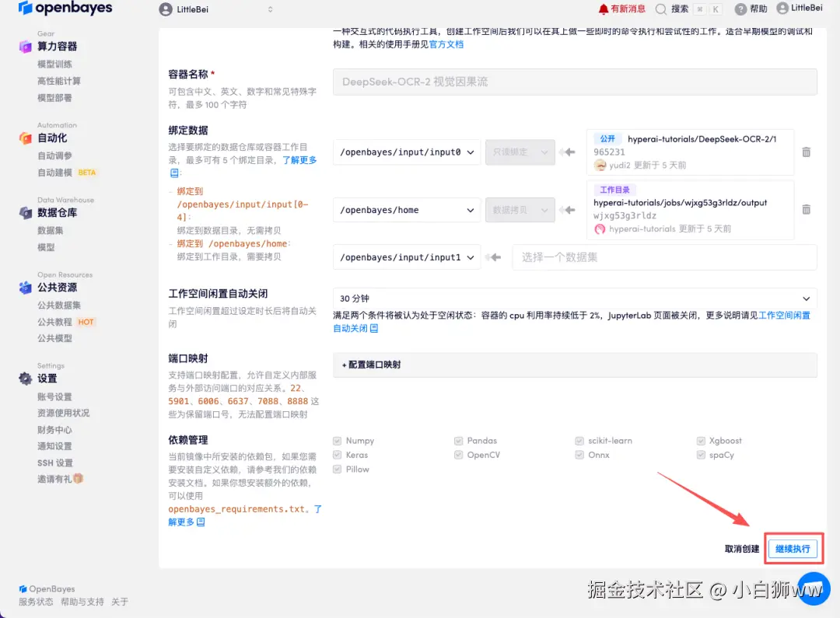
Task: Open the 数据拷贝 mode dropdown
Action: (520, 210)
